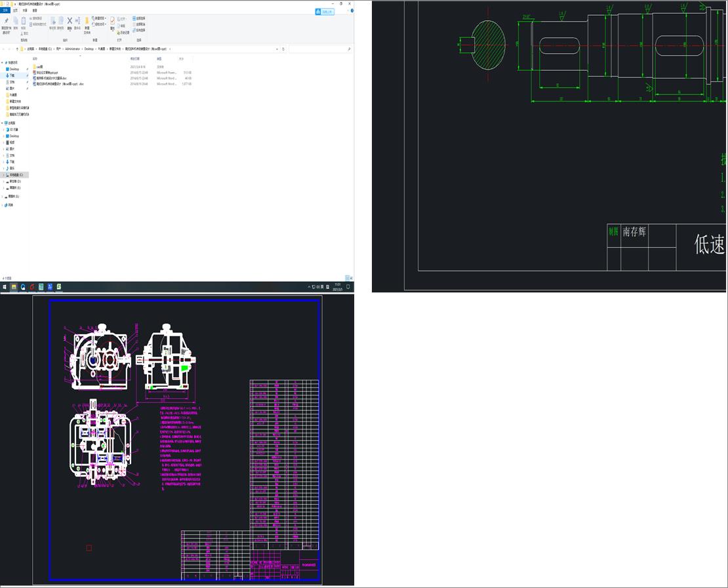Launch Microsoft Edge from the taskbar
The height and width of the screenshot is (588, 728).
click(x=23, y=286)
